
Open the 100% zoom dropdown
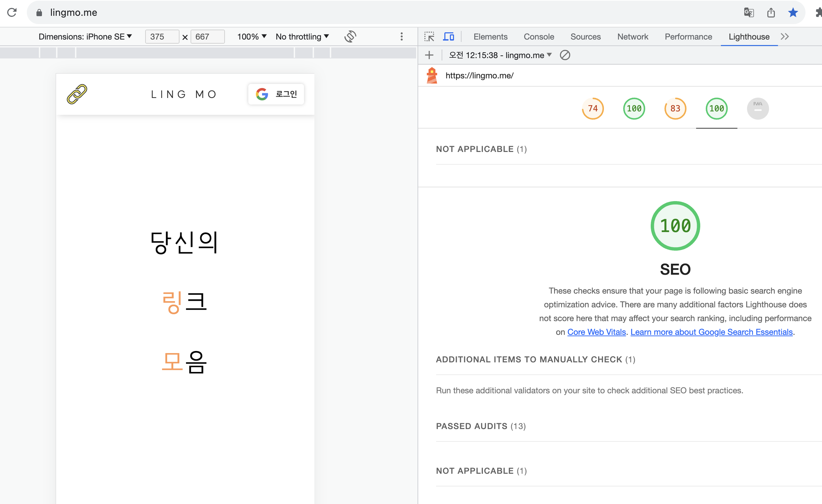[251, 36]
